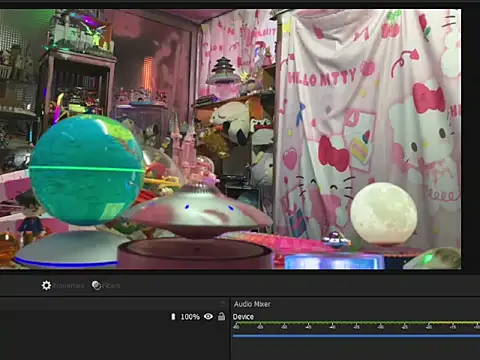Image resolution: width=480 pixels, height=360 pixels.
Task: Click the Properties text button
Action: 68,286
